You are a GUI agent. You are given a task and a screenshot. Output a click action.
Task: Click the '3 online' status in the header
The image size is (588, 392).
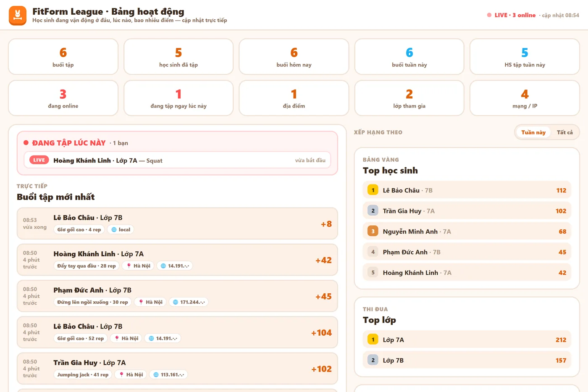(524, 15)
